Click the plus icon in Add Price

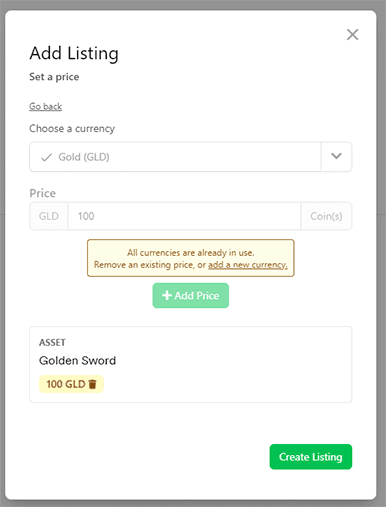(x=167, y=295)
